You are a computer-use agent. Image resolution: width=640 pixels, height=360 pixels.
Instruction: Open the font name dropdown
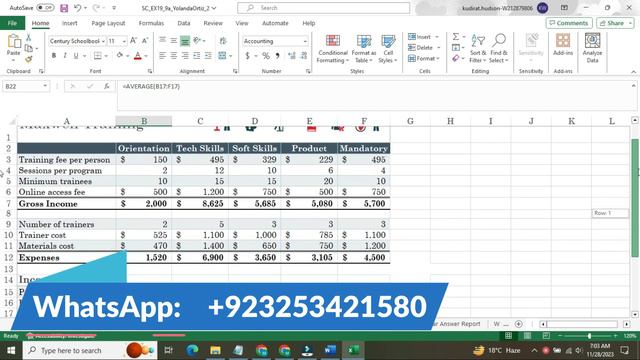pyautogui.click(x=103, y=41)
